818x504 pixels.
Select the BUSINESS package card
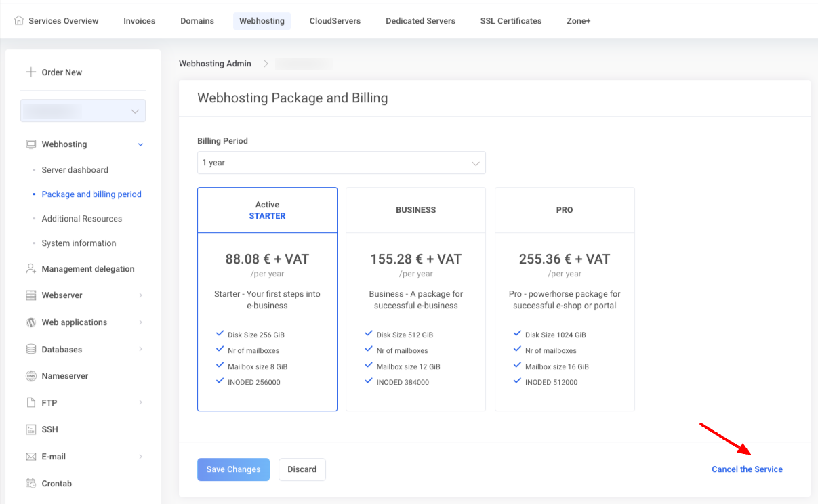click(415, 299)
